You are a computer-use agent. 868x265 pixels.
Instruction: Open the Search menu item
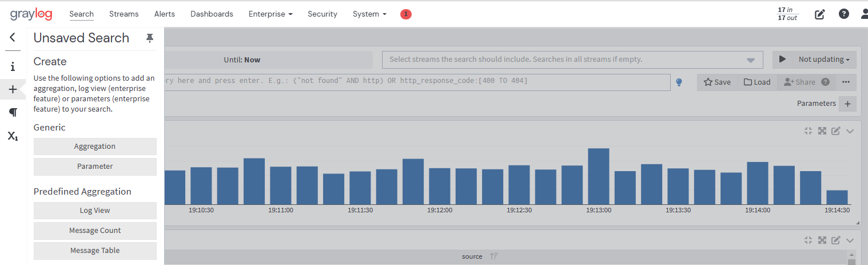pos(81,14)
